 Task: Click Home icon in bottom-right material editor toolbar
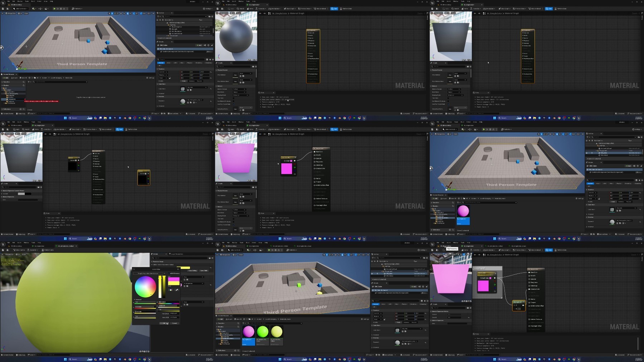point(465,250)
